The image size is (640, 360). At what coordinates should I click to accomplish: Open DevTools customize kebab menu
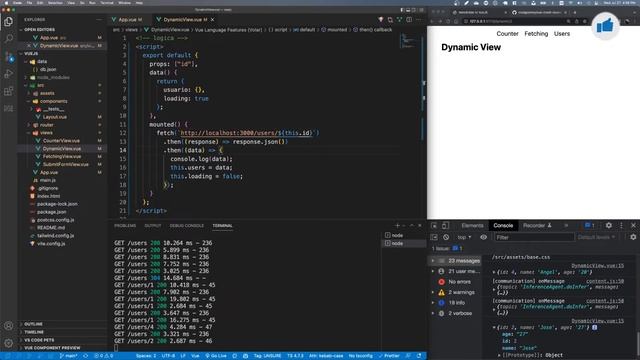tap(622, 225)
